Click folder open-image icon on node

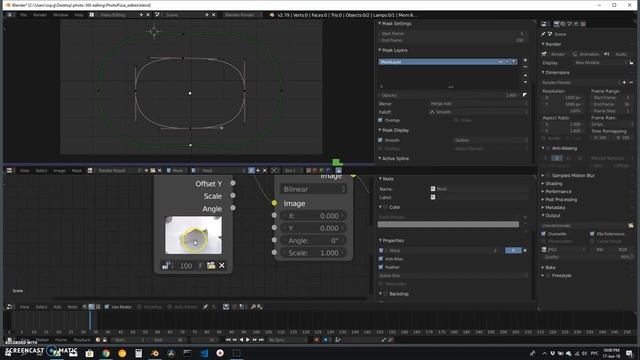(211, 266)
